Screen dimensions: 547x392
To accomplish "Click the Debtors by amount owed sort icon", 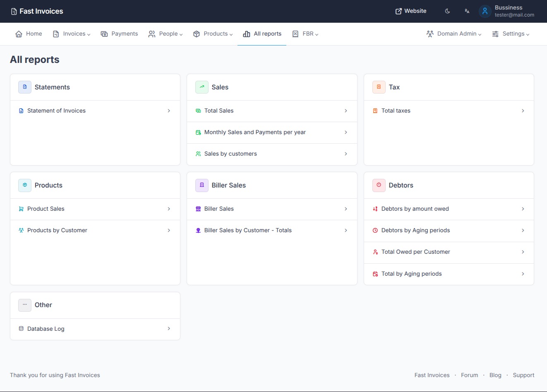I will [375, 209].
